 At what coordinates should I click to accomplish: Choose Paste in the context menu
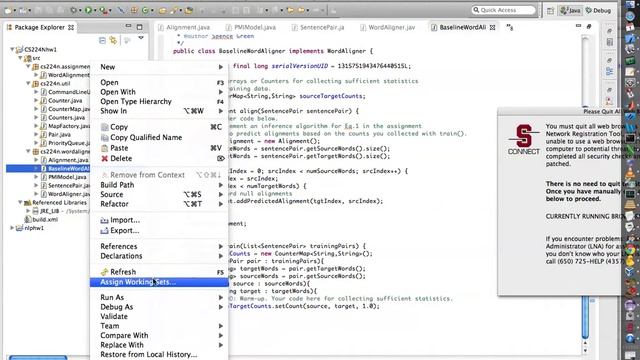tap(159, 148)
